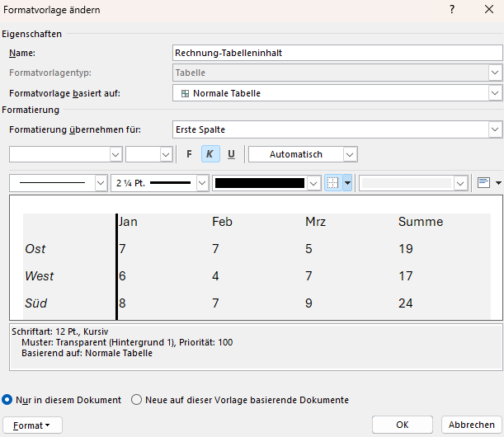Expand 'Formatierung übernehmen für' dropdown
This screenshot has width=504, height=437.
coord(494,129)
